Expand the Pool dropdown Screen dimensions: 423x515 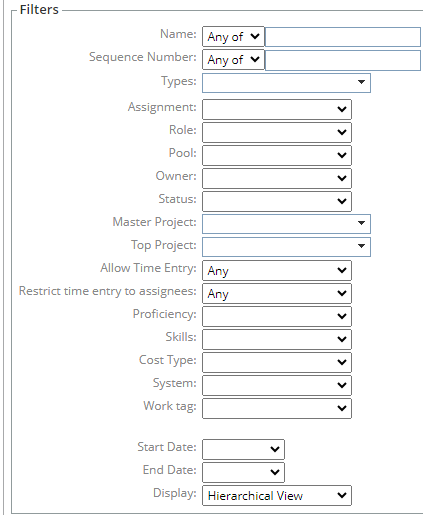[x=277, y=155]
